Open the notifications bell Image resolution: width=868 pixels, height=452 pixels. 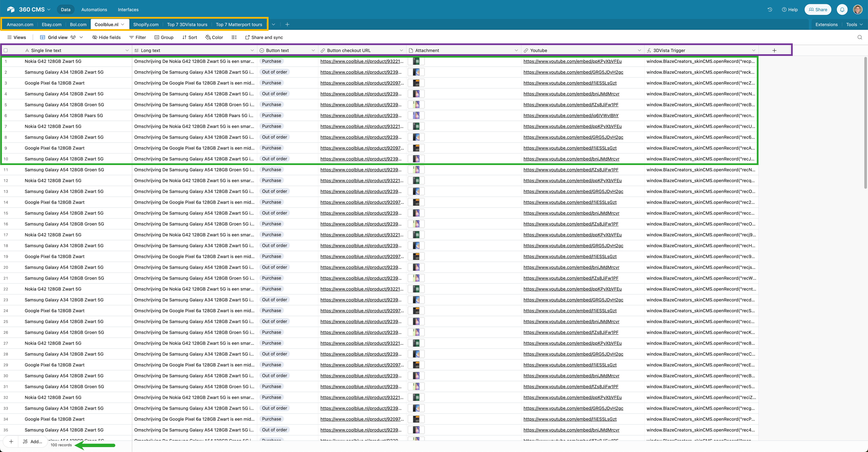click(842, 9)
